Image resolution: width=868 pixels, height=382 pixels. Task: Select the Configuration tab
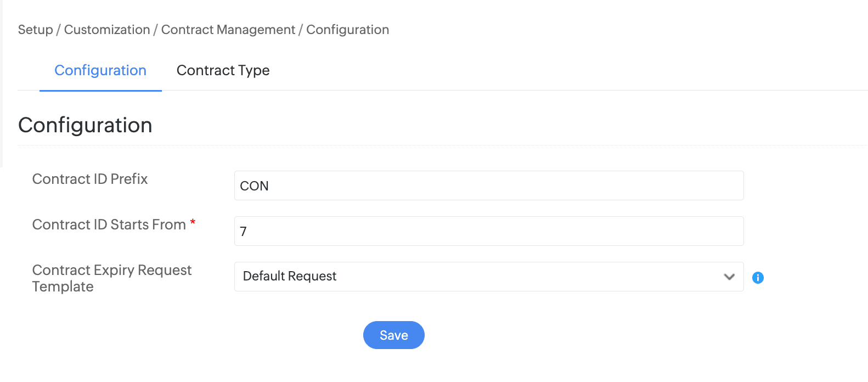100,70
